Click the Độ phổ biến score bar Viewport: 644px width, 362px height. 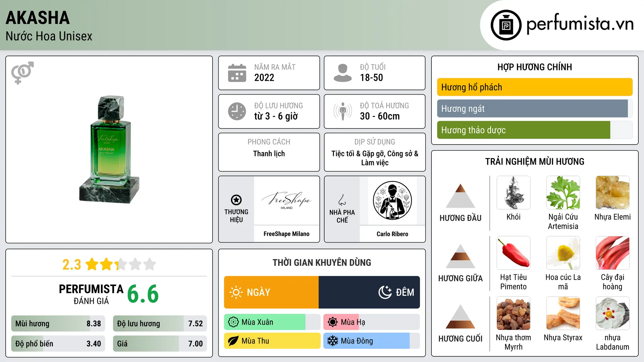pos(58,344)
